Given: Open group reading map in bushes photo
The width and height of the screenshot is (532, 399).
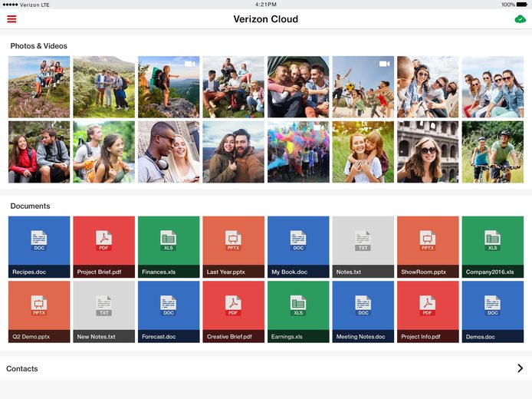Looking at the screenshot, I should [x=103, y=87].
